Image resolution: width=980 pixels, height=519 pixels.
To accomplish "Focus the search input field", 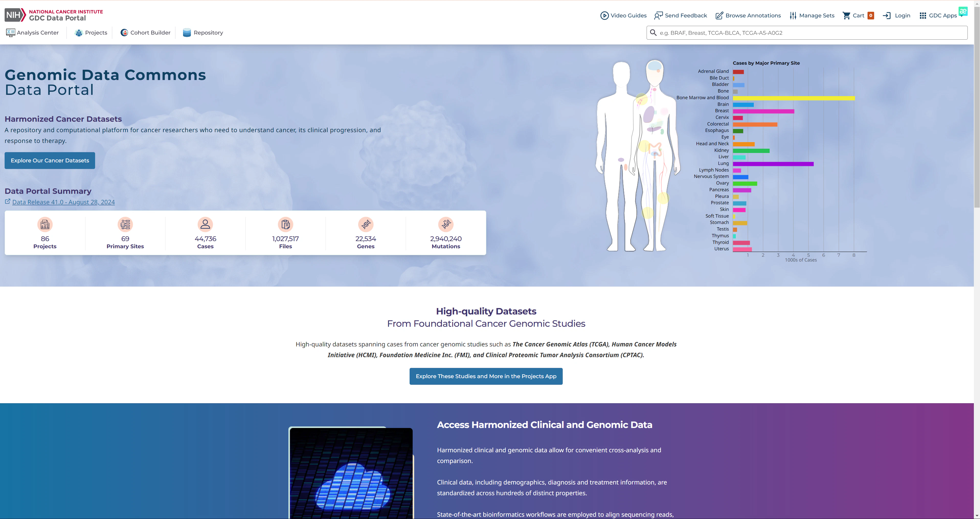I will (x=807, y=33).
